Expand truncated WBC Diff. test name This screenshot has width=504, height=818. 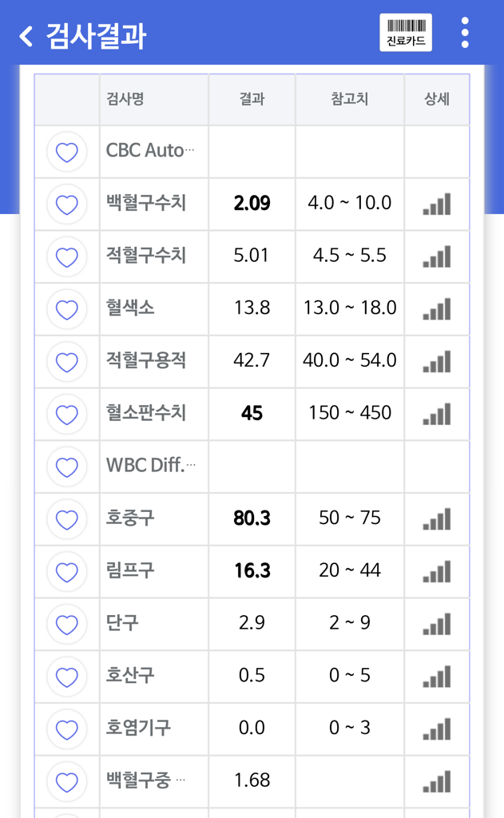pyautogui.click(x=150, y=466)
